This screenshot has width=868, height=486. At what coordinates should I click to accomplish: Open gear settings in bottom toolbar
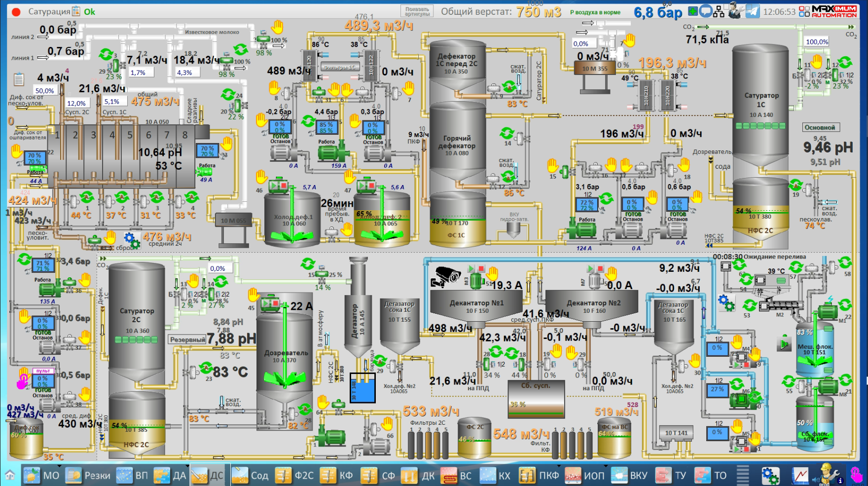click(x=770, y=476)
